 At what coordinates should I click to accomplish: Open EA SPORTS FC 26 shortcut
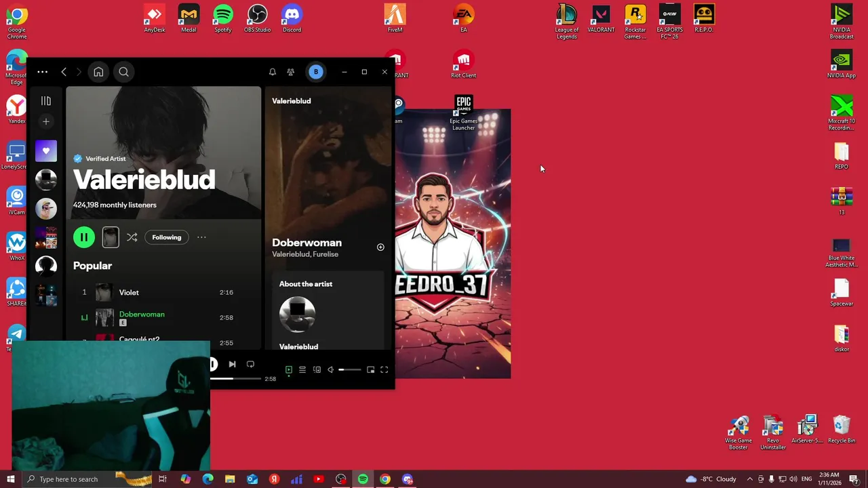pyautogui.click(x=669, y=22)
